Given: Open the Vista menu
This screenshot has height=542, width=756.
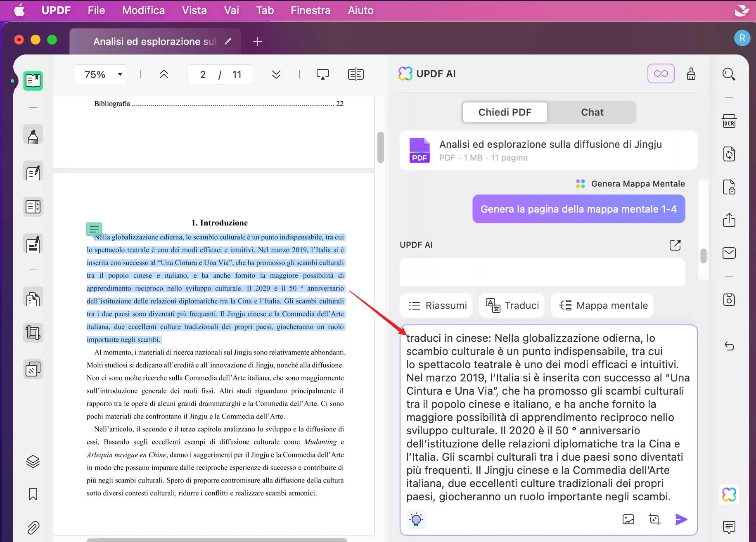Looking at the screenshot, I should pos(194,10).
